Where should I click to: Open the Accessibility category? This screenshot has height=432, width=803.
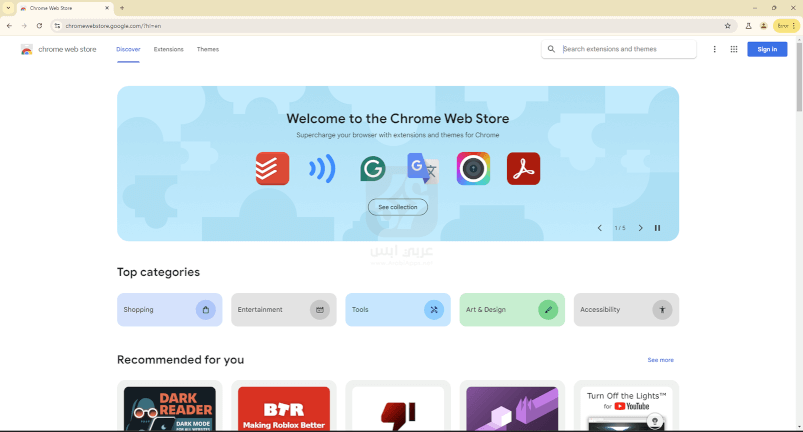click(626, 310)
